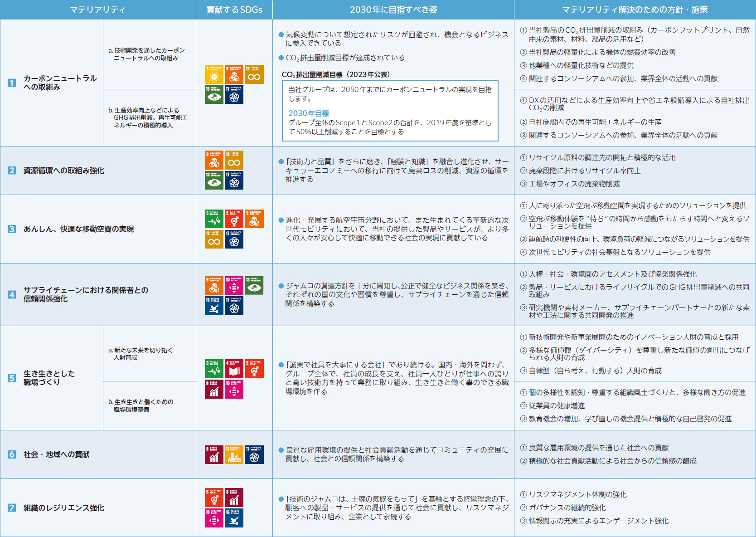
Task: Click number 7 badge beside 組織のレジリエンス強化
Action: tap(12, 508)
